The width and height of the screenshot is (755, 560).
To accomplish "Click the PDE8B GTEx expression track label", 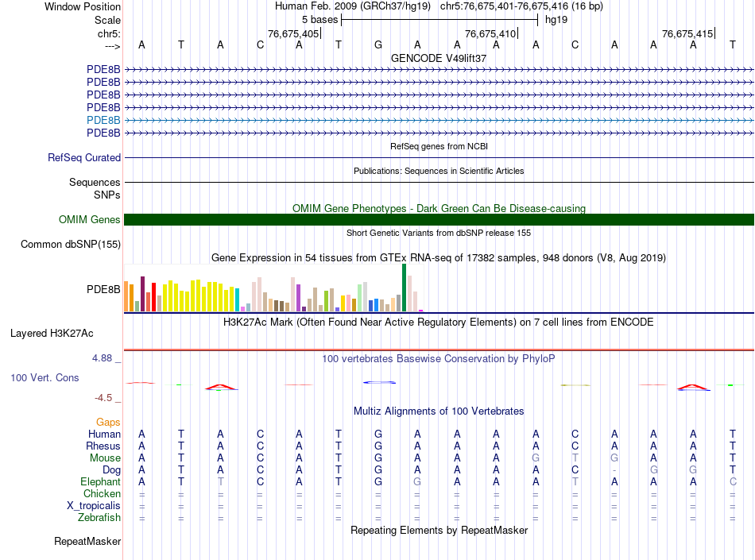I will tap(103, 290).
